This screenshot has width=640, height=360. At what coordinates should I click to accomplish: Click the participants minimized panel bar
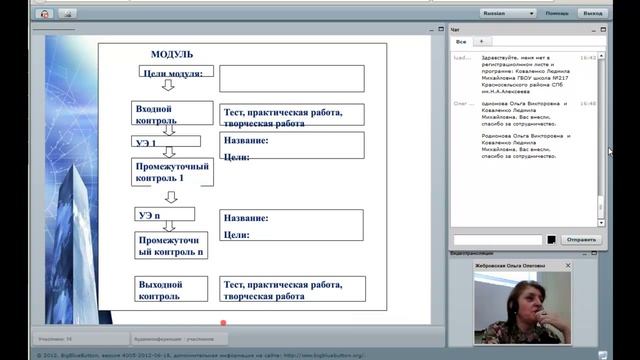(81, 339)
